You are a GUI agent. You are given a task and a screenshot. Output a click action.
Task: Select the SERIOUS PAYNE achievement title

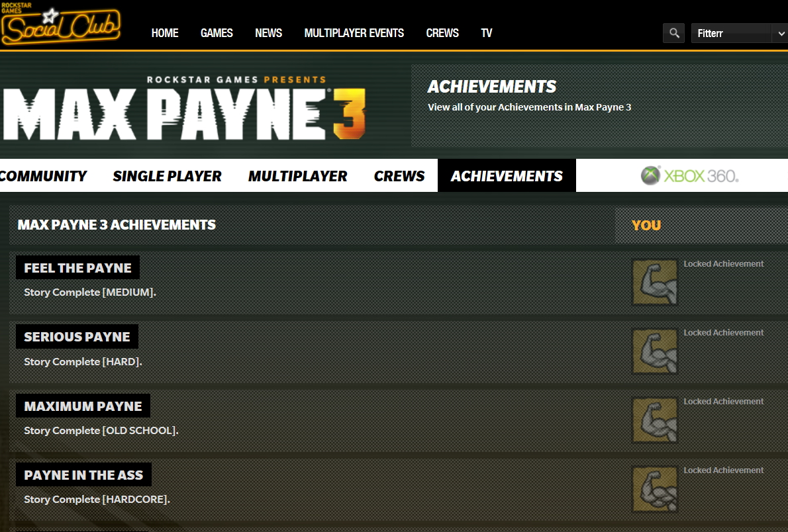point(77,337)
